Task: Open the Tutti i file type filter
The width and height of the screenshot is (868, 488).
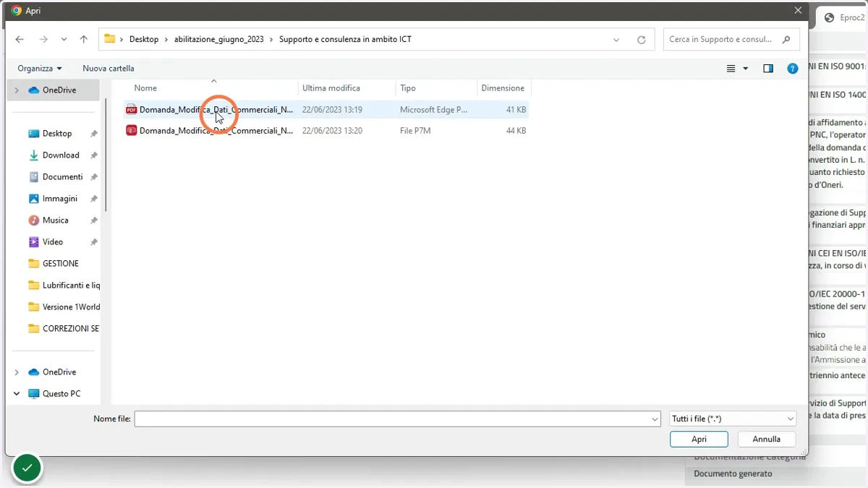Action: pos(733,419)
